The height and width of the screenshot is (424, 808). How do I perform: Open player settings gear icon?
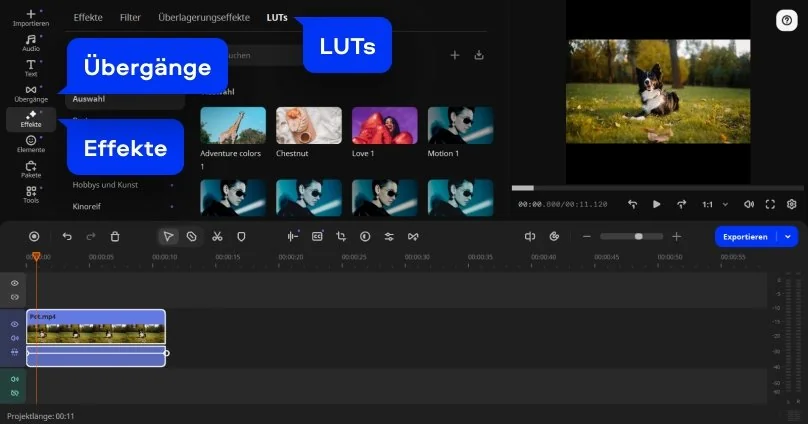click(x=792, y=204)
